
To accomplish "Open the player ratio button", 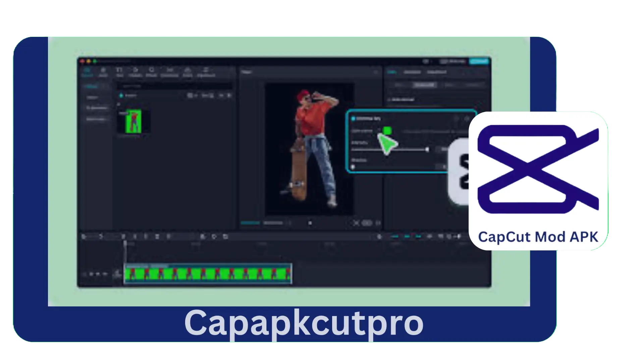I will tap(367, 223).
